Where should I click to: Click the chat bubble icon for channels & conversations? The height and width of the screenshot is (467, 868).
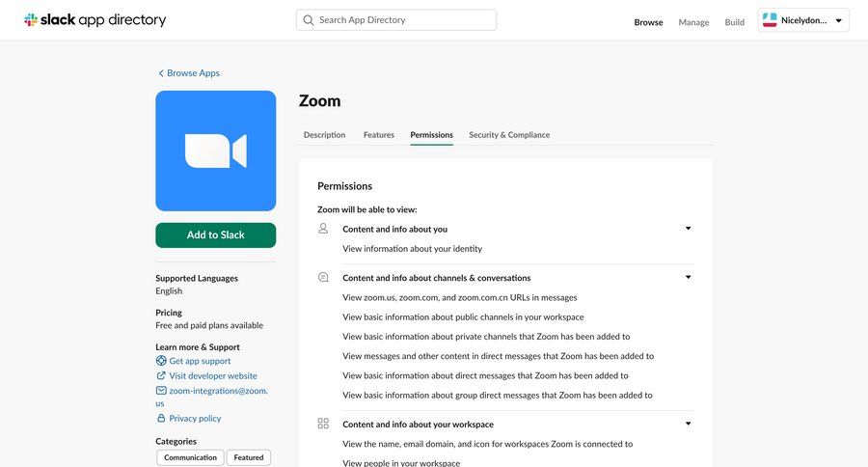click(x=323, y=277)
